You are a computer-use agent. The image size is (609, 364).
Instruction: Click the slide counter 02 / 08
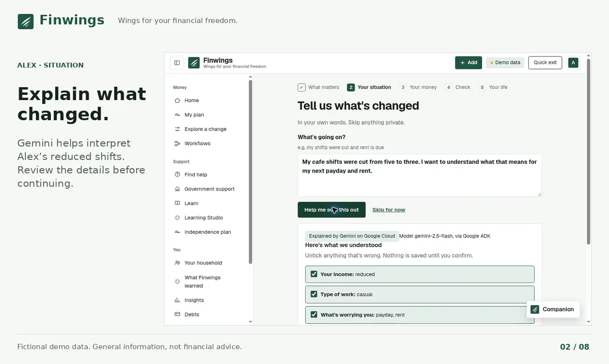pyautogui.click(x=574, y=347)
